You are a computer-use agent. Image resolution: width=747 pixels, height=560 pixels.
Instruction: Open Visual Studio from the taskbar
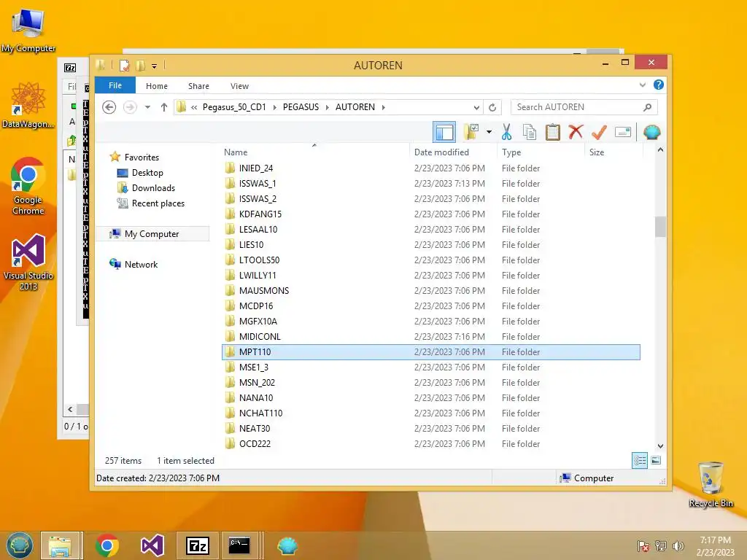152,545
